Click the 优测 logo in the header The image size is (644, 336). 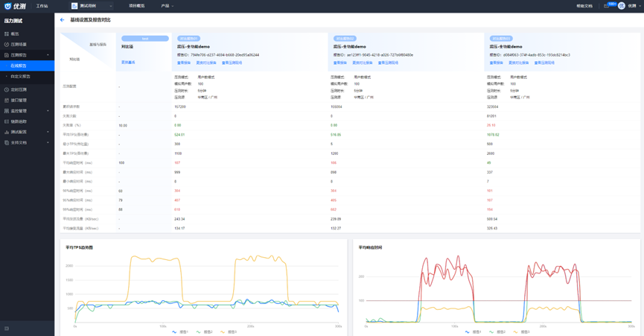pyautogui.click(x=15, y=6)
